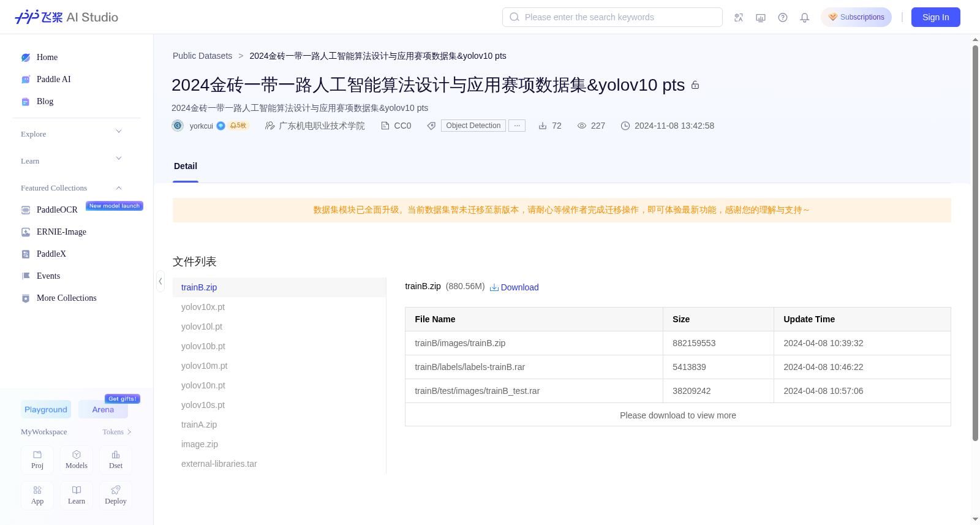Click the size value 882159553

[x=694, y=343]
